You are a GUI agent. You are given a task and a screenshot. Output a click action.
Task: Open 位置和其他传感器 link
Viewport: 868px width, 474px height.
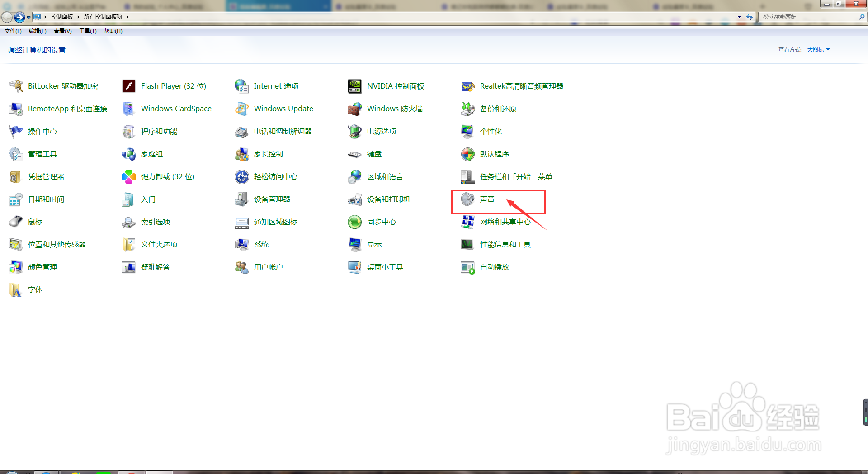click(57, 244)
